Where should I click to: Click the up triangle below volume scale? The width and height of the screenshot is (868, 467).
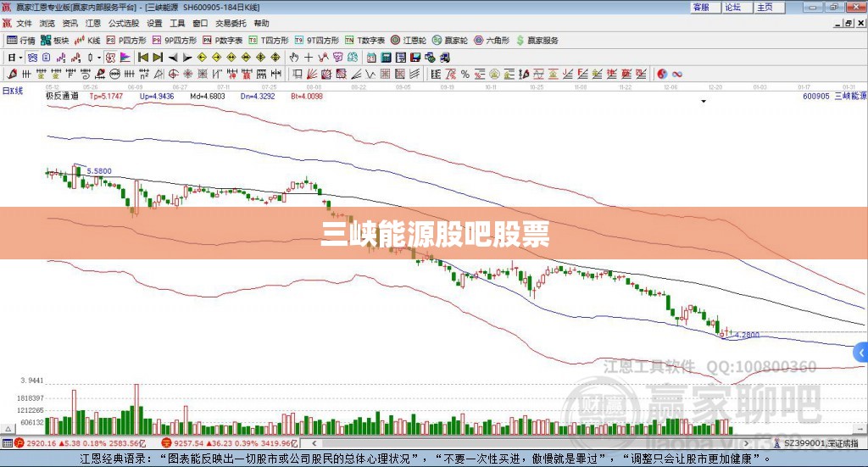tap(8, 429)
